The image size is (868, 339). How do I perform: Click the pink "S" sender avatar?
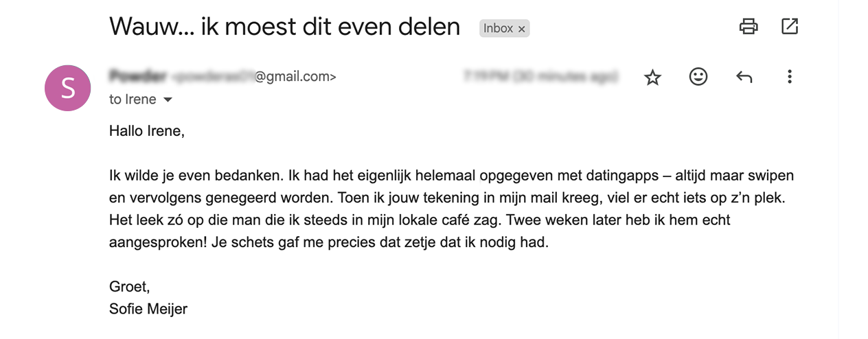point(67,88)
